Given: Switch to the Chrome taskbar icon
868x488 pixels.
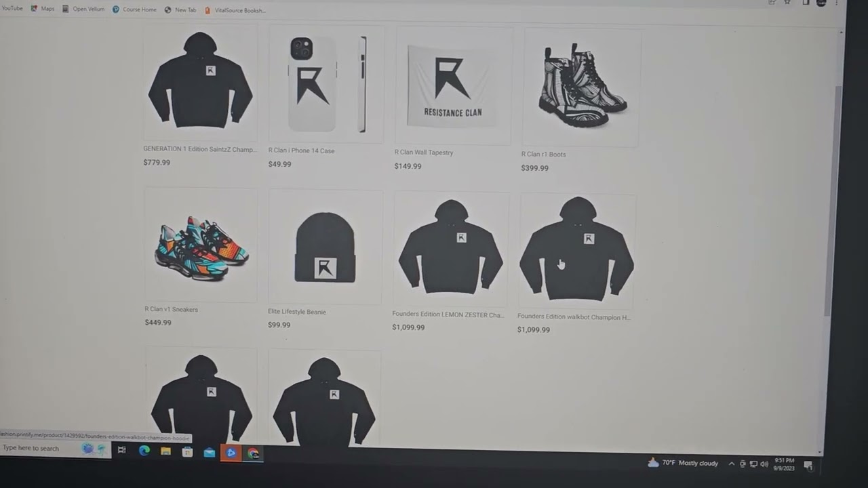Looking at the screenshot, I should tap(253, 453).
